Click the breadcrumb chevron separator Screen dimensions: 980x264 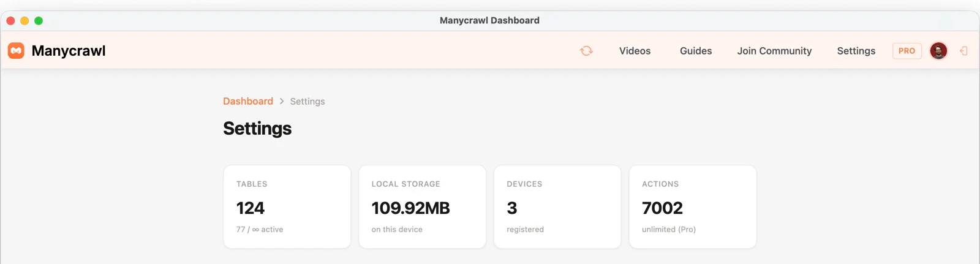(x=282, y=101)
